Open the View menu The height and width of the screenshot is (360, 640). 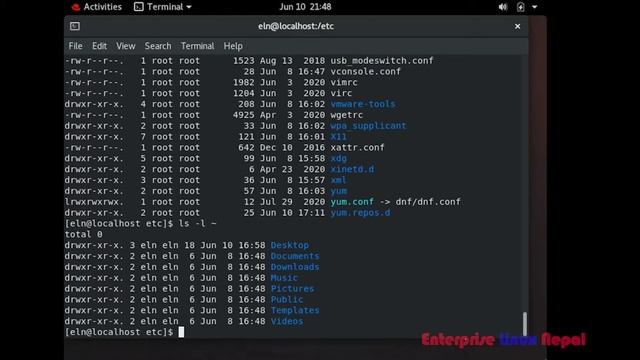click(126, 46)
